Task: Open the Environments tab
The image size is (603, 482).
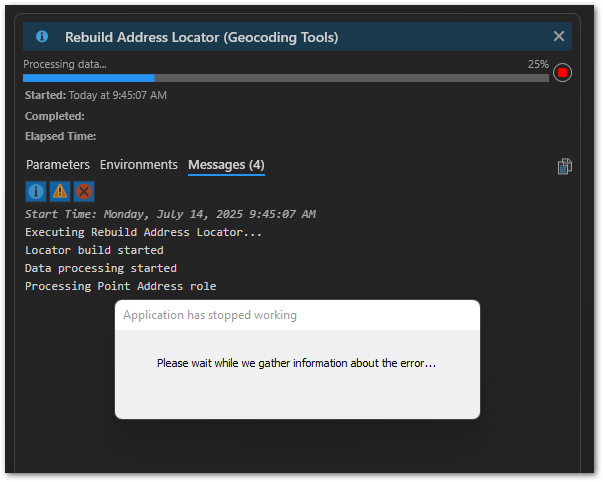Action: coord(139,165)
